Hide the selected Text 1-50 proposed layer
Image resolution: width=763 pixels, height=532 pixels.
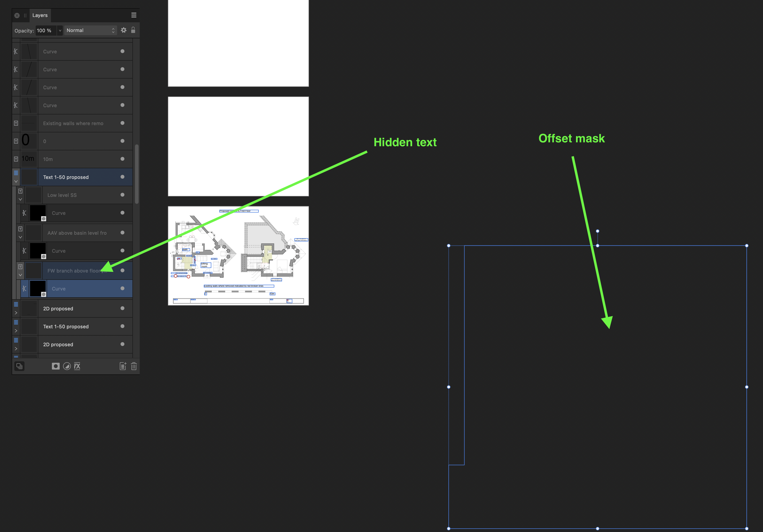coord(122,177)
